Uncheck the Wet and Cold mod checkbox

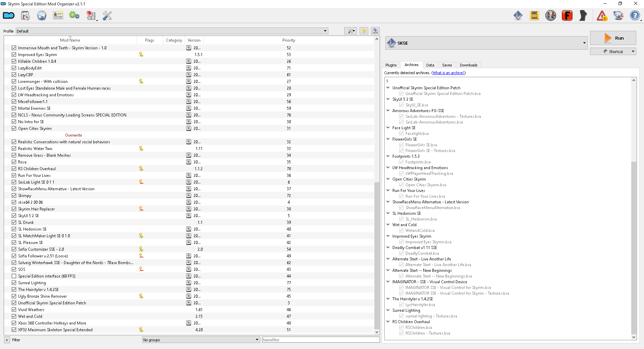14,316
